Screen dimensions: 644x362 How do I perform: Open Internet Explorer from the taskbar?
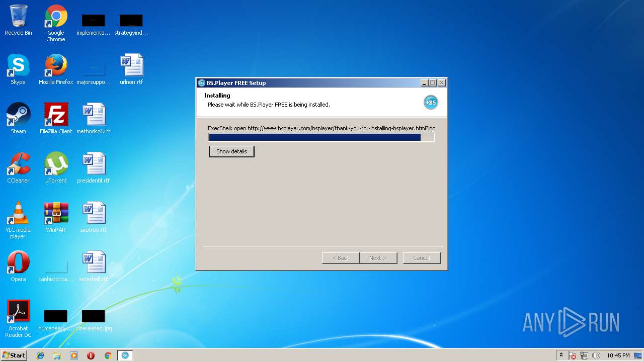point(40,355)
